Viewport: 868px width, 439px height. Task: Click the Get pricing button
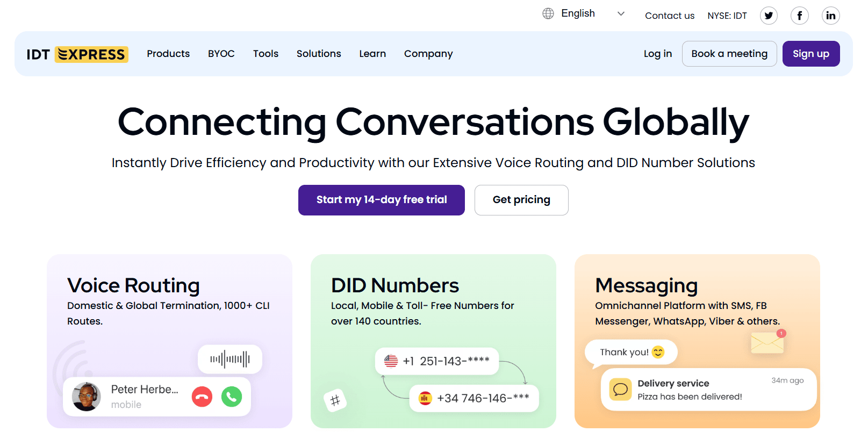click(521, 200)
